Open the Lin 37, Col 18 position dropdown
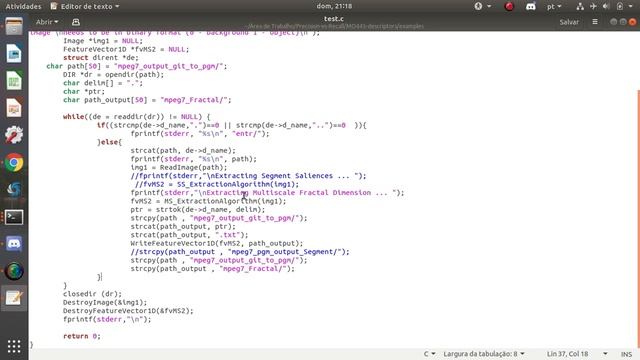Image resolution: width=640 pixels, height=360 pixels. coord(576,354)
